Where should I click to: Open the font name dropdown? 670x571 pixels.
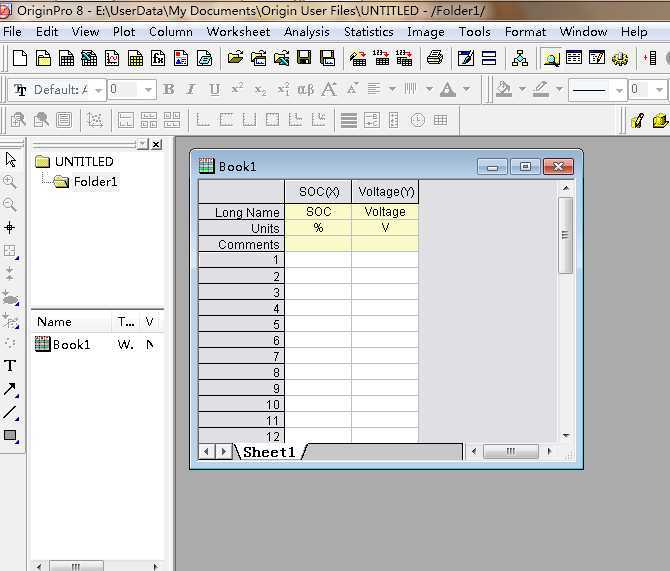(x=99, y=90)
